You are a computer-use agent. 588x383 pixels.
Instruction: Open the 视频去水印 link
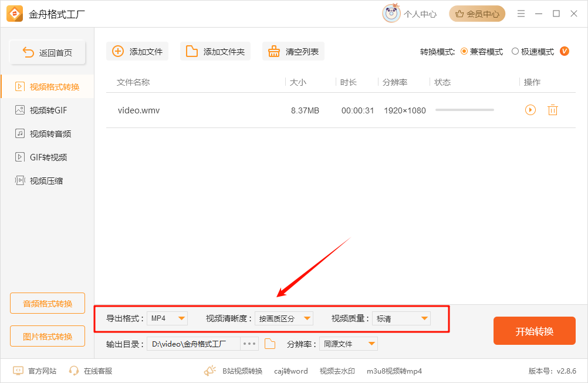(337, 371)
